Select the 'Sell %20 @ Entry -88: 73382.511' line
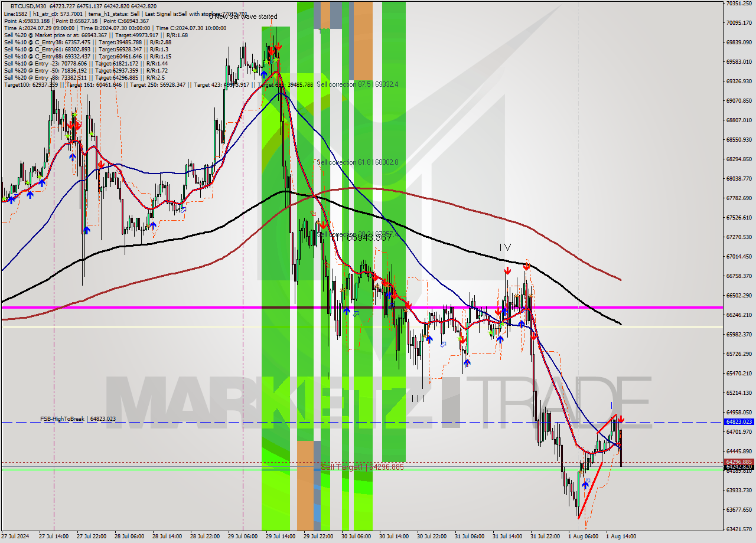Viewport: 756px width, 543px height. click(84, 78)
